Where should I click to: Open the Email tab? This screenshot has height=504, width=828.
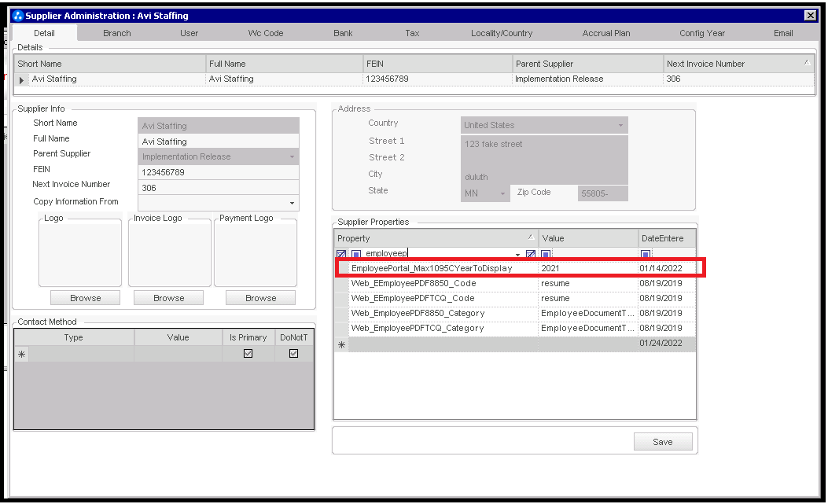tap(783, 33)
